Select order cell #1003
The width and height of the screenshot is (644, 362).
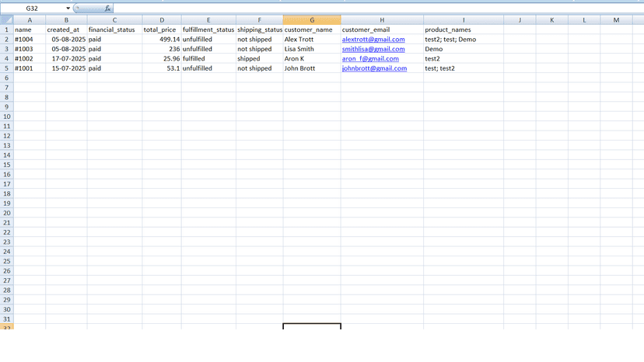pyautogui.click(x=30, y=49)
